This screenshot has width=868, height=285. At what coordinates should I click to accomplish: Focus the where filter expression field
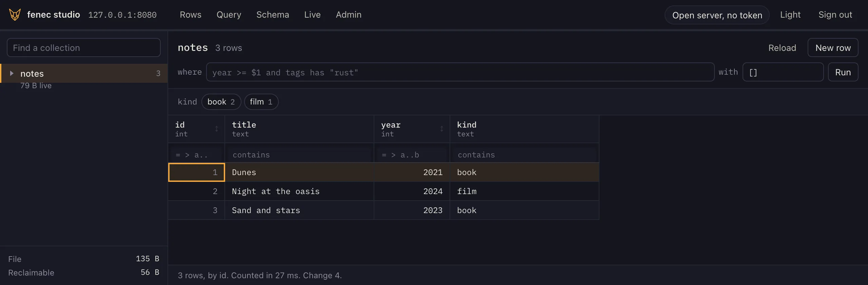[460, 72]
